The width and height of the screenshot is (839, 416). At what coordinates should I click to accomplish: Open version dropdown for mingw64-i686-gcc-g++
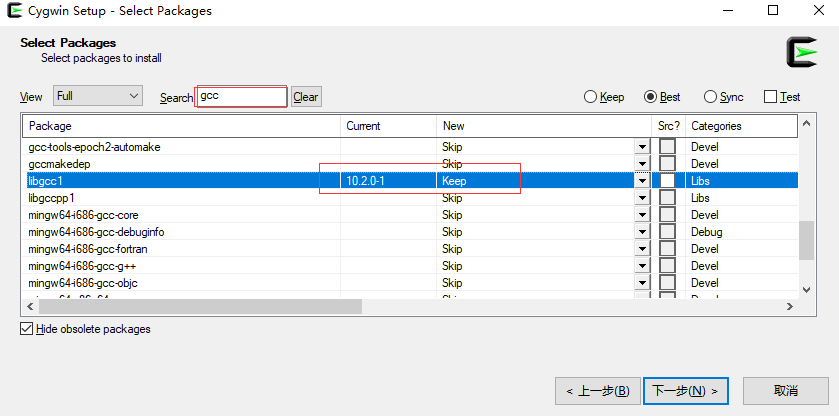click(x=642, y=266)
